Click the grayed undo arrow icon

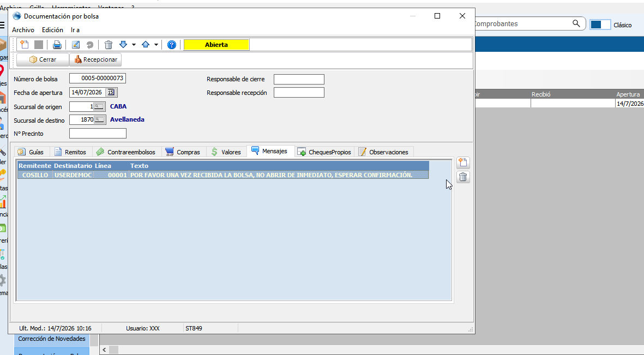click(89, 45)
